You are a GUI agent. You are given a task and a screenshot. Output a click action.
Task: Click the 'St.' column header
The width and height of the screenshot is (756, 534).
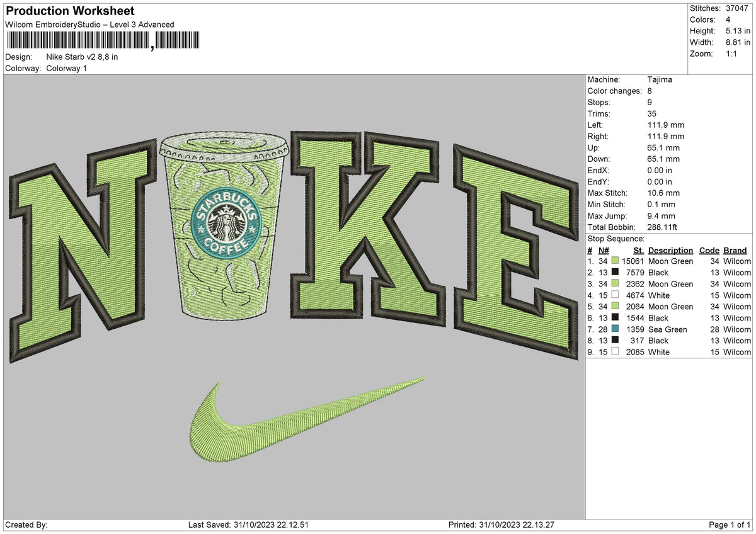click(x=639, y=250)
